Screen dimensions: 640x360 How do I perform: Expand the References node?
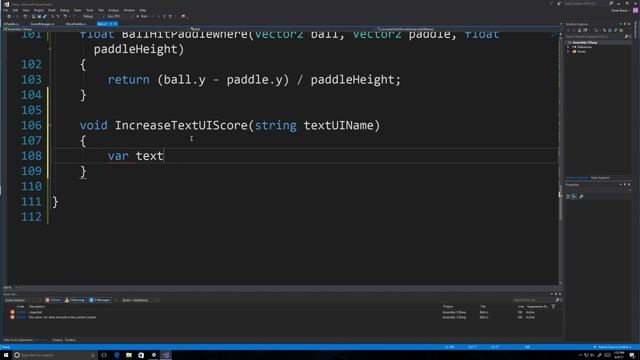click(x=568, y=47)
